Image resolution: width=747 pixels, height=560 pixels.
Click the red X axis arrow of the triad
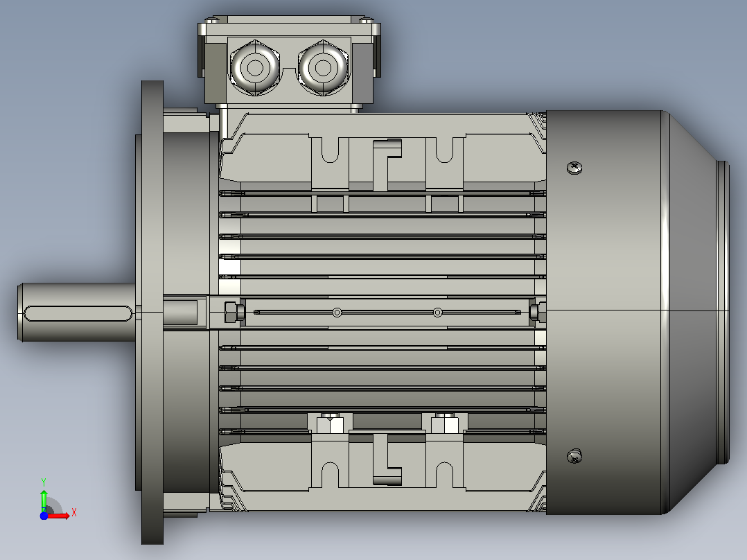click(59, 516)
